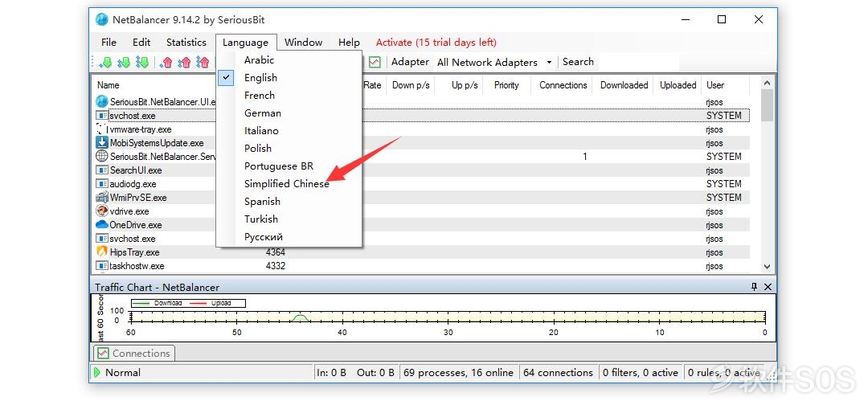Collapse the open Language menu
The height and width of the screenshot is (401, 868).
[245, 42]
